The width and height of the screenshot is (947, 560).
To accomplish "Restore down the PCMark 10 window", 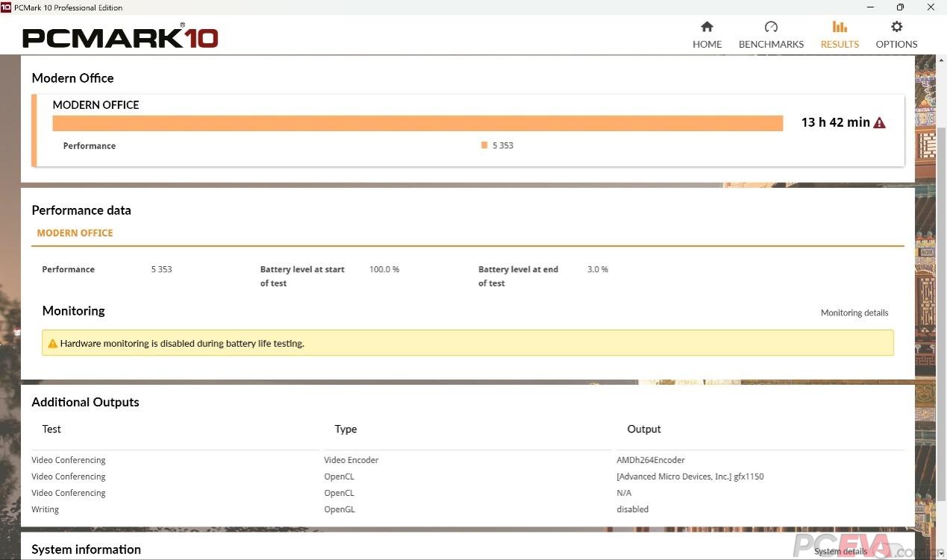I will coord(900,7).
